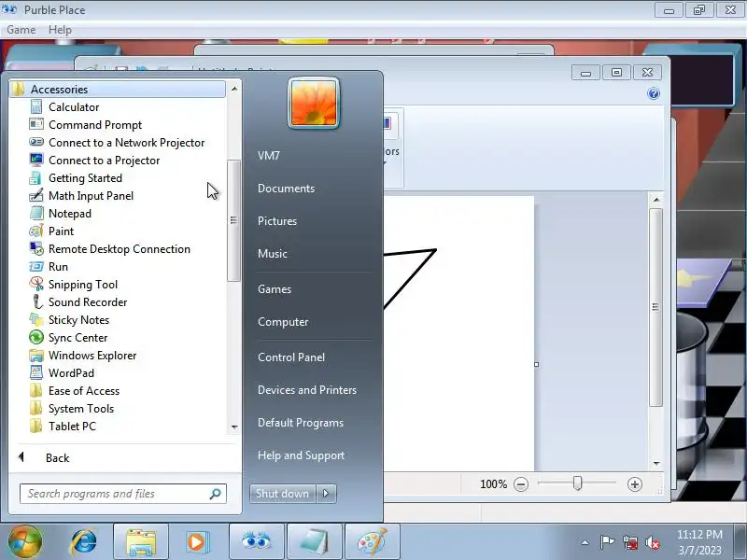Open Help and Support
This screenshot has width=747, height=560.
click(x=301, y=455)
